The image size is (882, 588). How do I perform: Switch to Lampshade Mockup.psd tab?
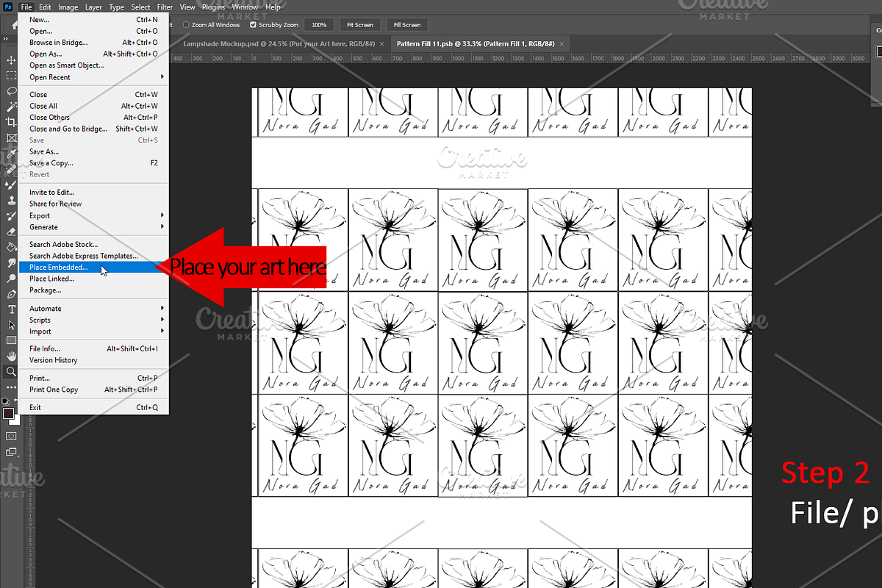coord(283,43)
